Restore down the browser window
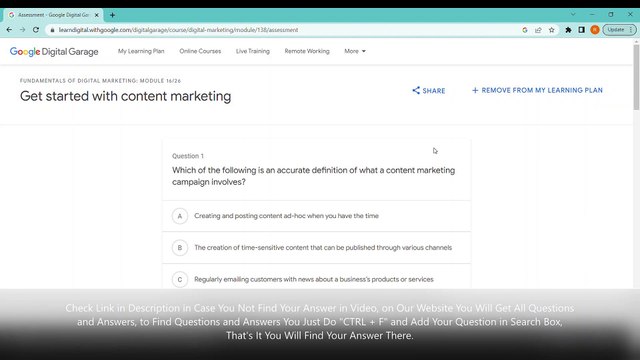This screenshot has height=360, width=640. coord(611,14)
